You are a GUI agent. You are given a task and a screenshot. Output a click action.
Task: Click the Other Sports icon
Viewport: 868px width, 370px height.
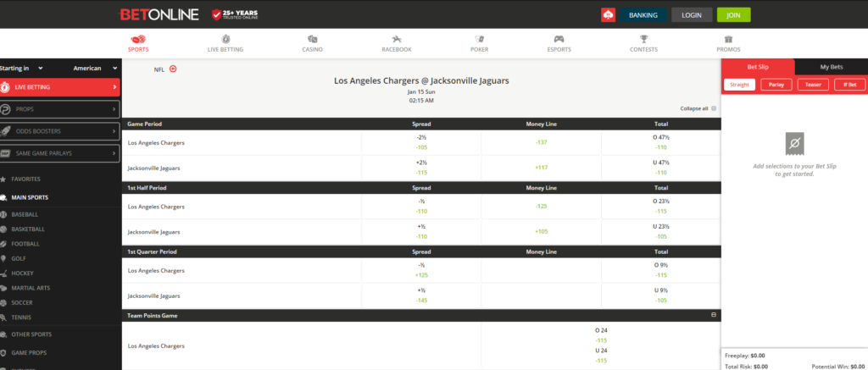4,334
